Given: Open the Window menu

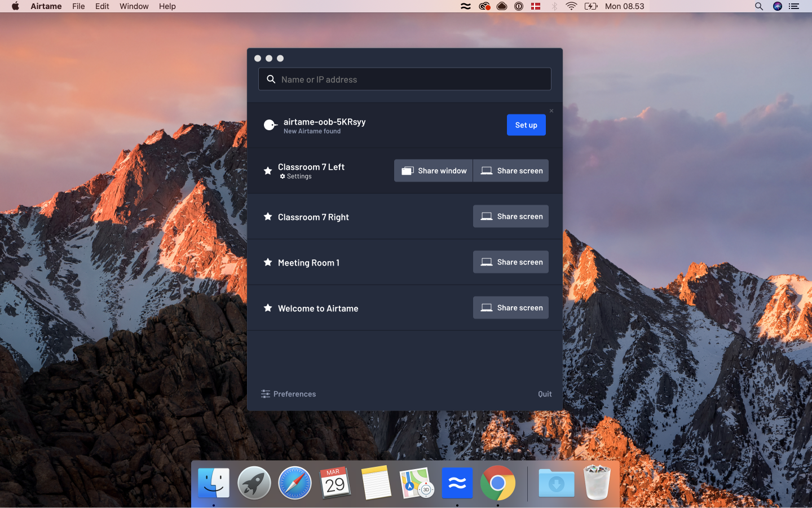Looking at the screenshot, I should [134, 6].
